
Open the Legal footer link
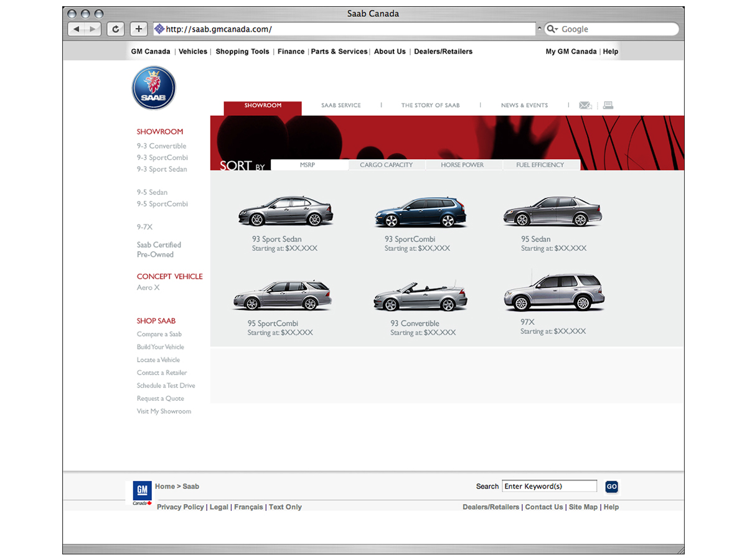219,507
